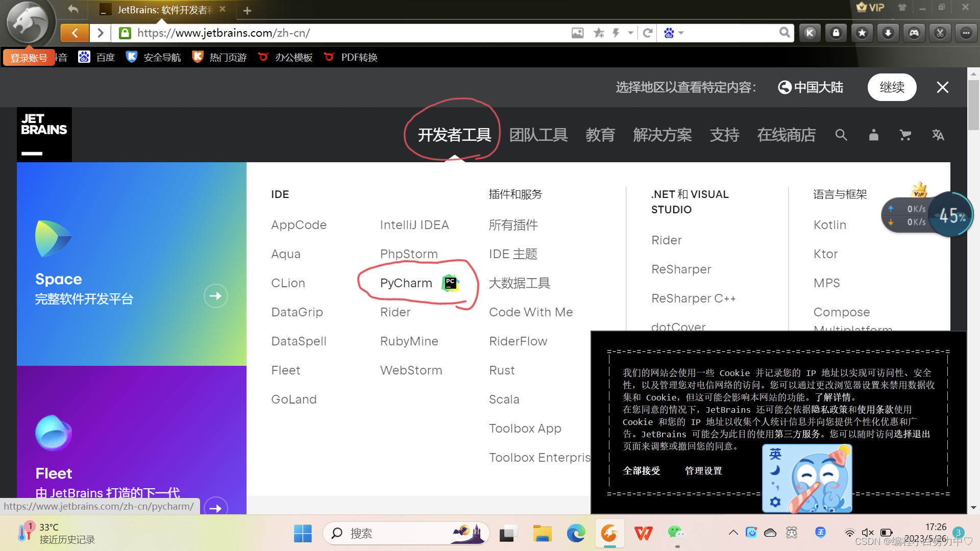Viewport: 980px width, 551px height.
Task: Open the 教育 menu
Action: point(600,135)
